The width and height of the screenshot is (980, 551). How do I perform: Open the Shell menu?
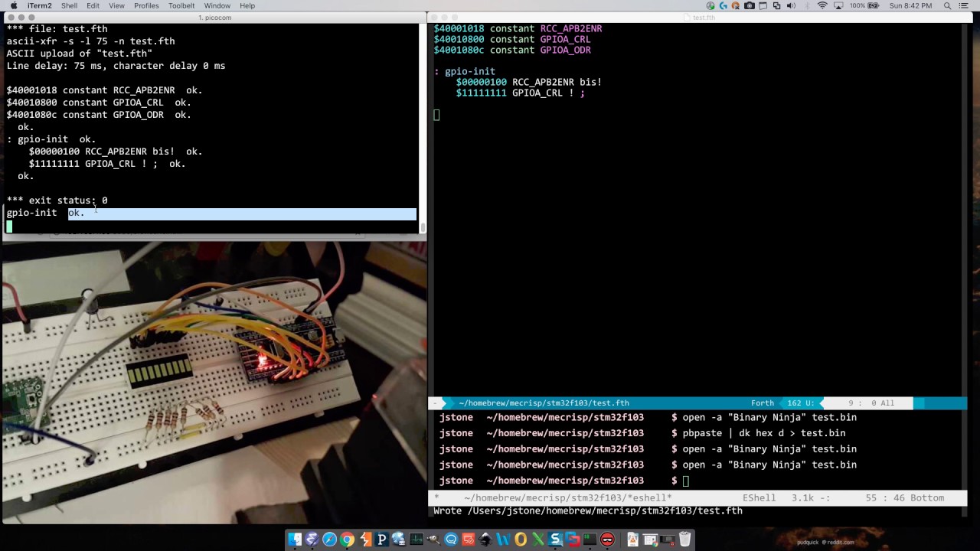coord(69,5)
